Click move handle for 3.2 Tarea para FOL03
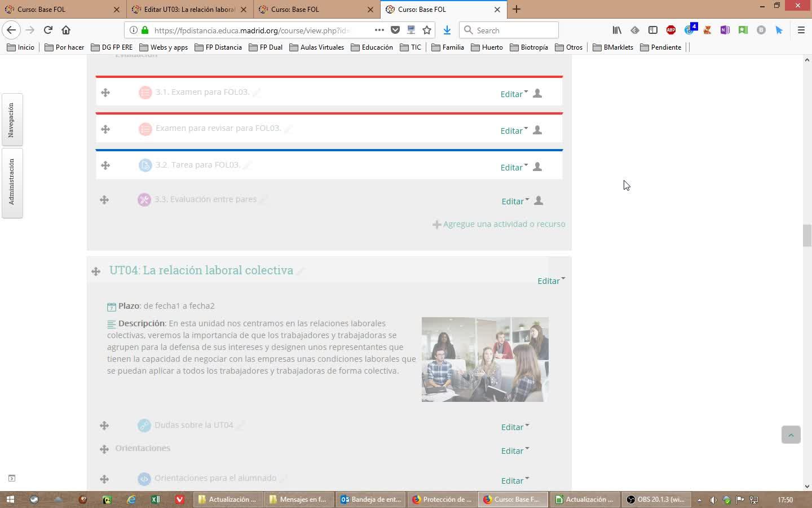 coord(105,165)
